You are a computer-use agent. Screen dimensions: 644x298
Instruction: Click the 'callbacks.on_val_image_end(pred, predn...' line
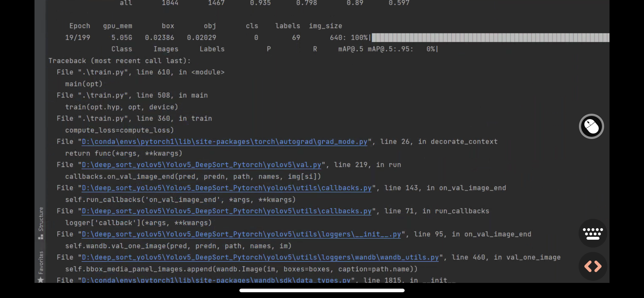(x=193, y=177)
